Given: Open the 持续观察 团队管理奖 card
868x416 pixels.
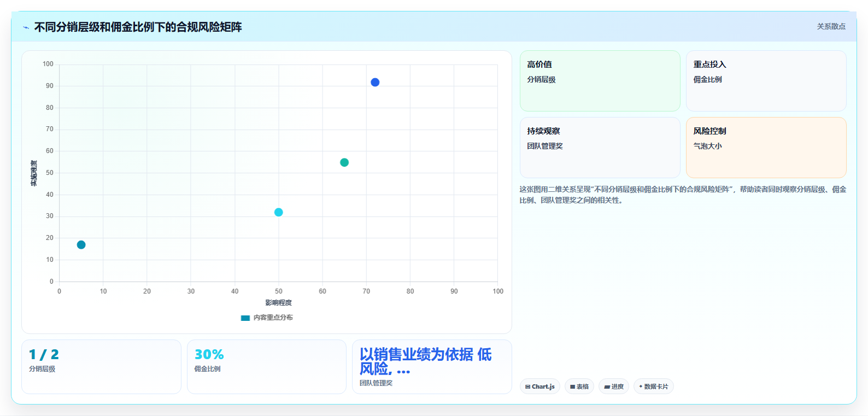Looking at the screenshot, I should pos(600,148).
